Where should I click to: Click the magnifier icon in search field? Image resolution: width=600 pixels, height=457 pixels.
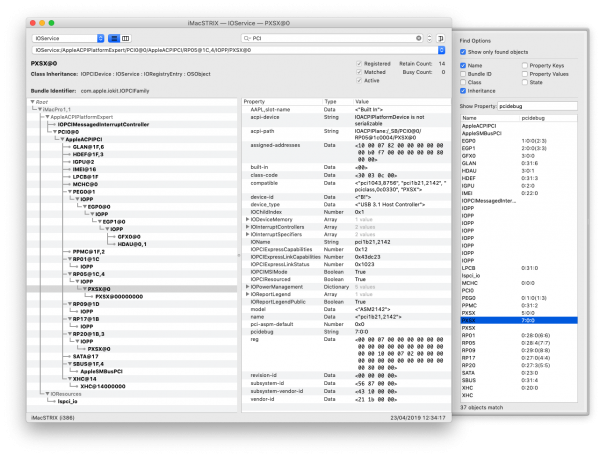pos(248,37)
